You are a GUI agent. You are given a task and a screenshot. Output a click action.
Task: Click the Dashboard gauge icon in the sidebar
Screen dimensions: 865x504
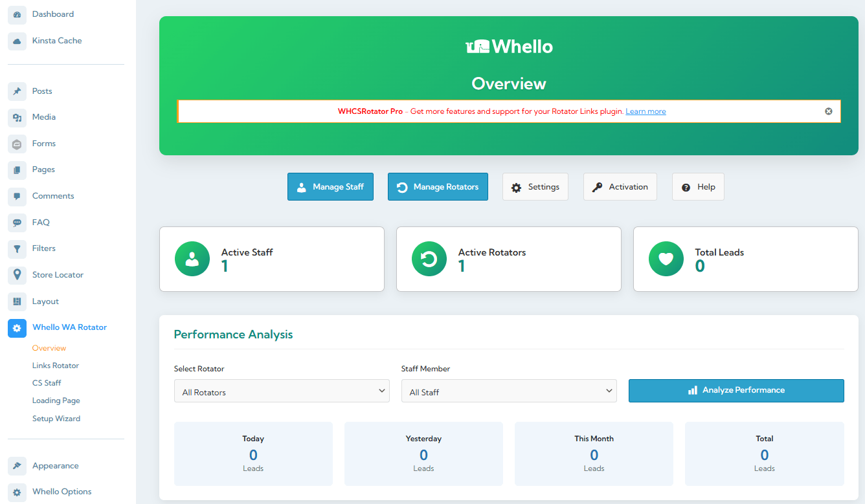(x=17, y=14)
